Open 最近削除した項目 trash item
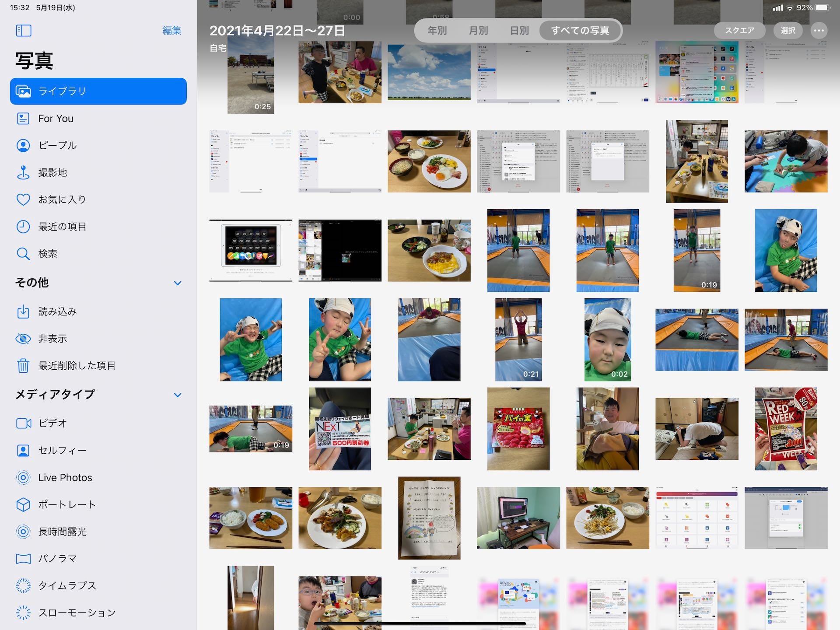Viewport: 840px width, 630px height. (x=77, y=365)
